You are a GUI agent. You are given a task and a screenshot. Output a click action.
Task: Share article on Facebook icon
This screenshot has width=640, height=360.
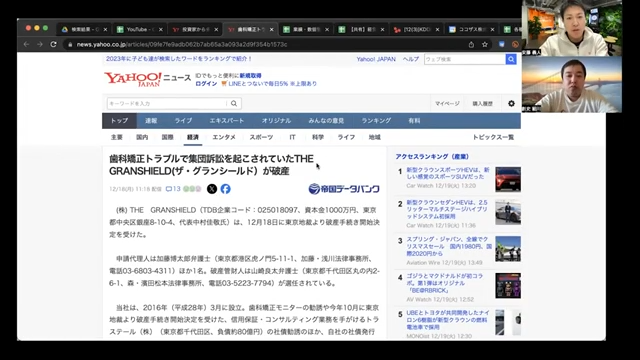(225, 189)
